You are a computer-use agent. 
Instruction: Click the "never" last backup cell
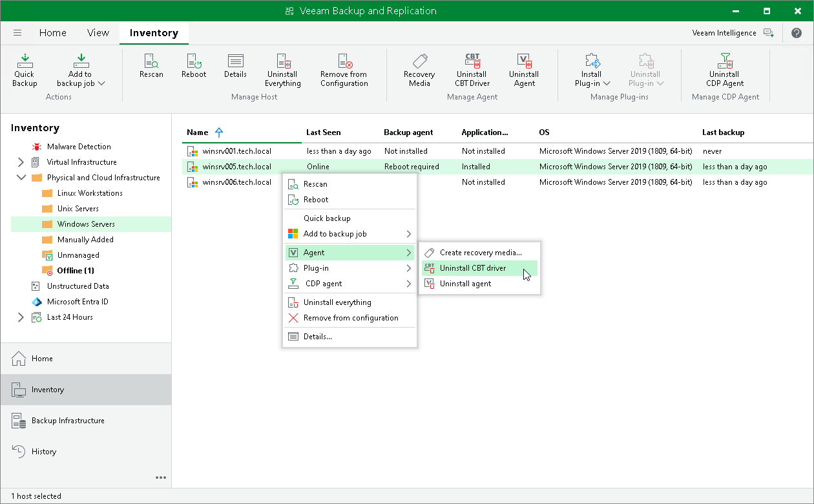point(713,151)
